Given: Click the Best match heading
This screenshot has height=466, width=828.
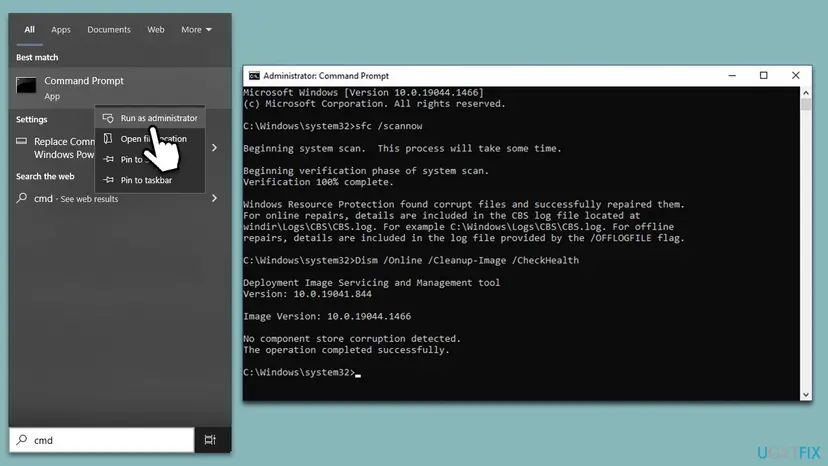Looking at the screenshot, I should [37, 57].
